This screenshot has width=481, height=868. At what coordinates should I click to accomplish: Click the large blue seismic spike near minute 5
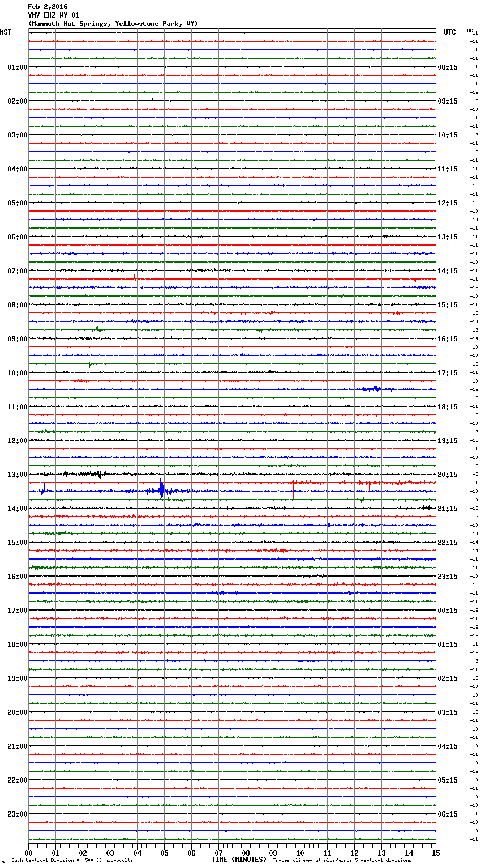click(162, 489)
